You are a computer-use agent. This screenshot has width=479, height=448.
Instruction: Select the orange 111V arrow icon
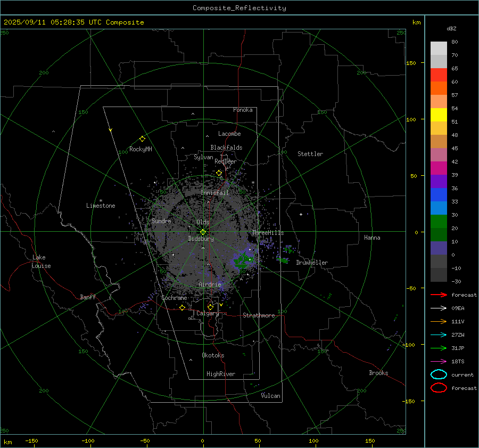click(439, 321)
